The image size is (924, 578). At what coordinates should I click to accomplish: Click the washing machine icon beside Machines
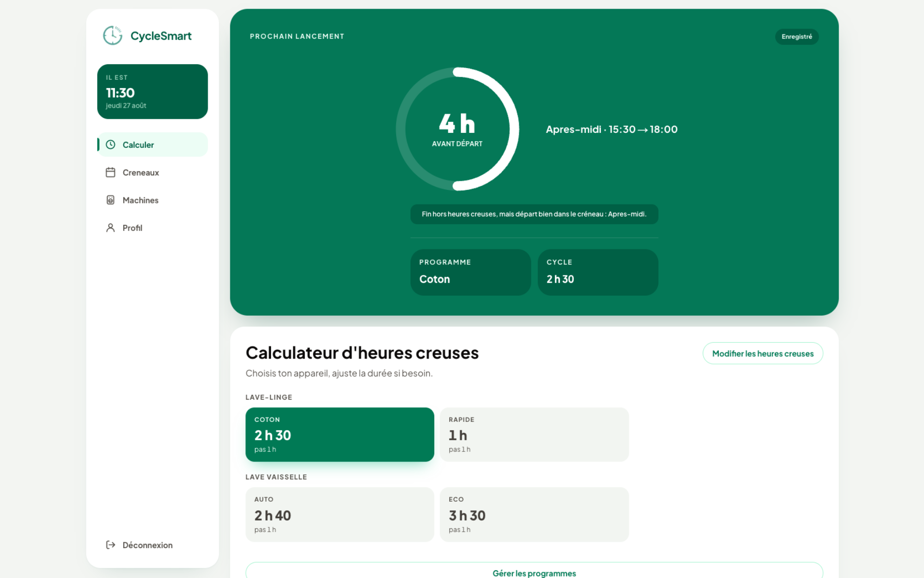click(111, 200)
